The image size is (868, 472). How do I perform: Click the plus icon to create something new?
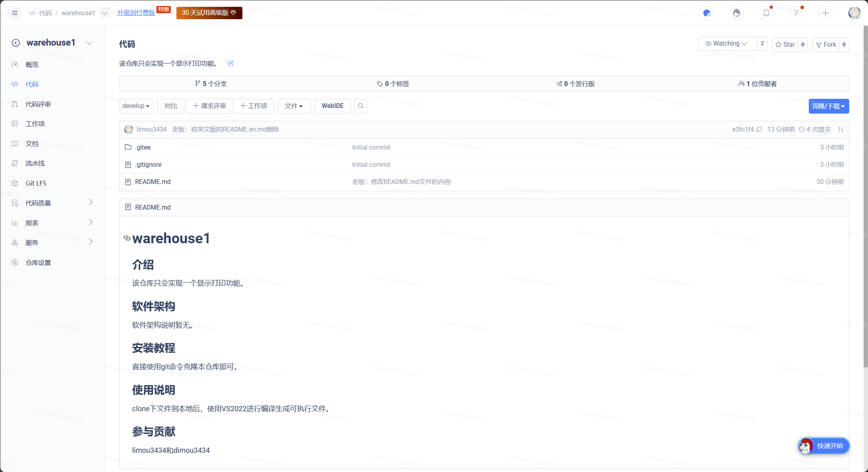click(826, 13)
